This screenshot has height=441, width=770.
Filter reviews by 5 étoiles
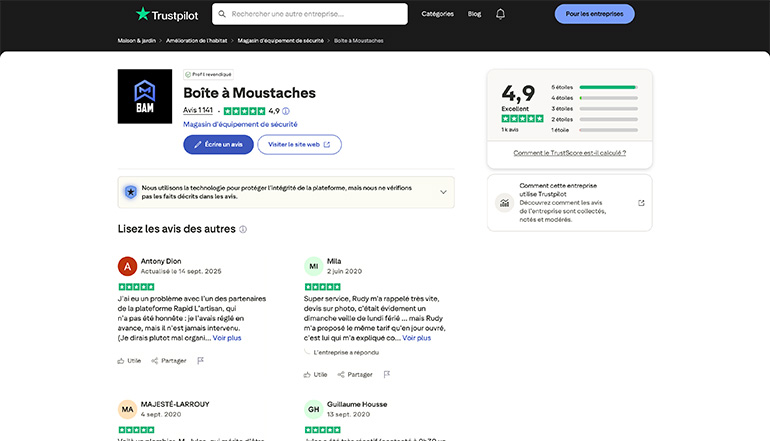click(x=594, y=87)
